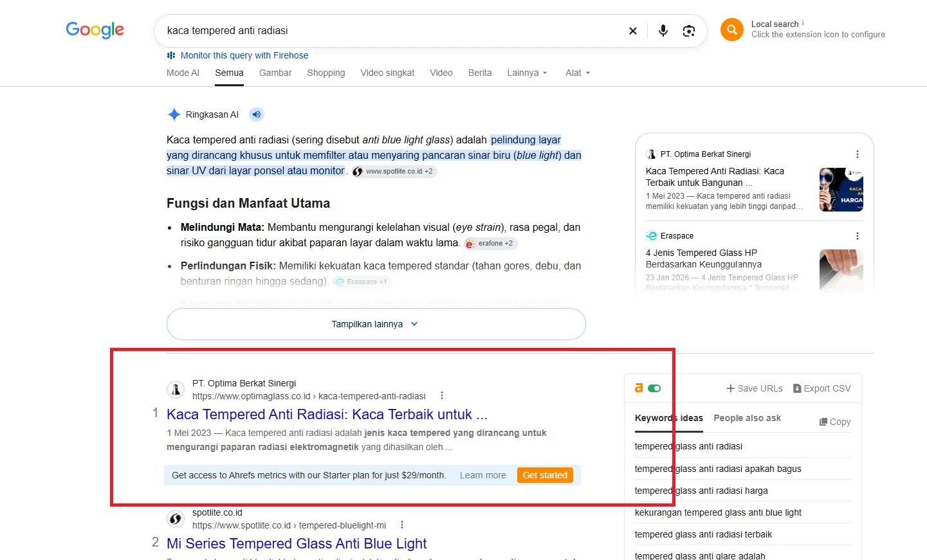Open the People also ask tab

click(748, 418)
